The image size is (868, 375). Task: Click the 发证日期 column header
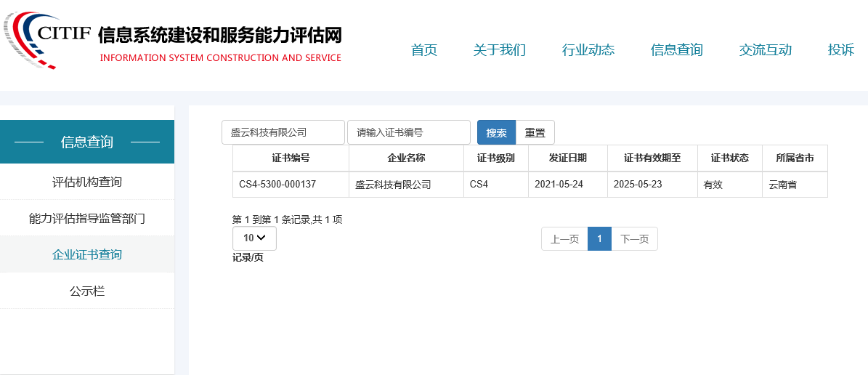click(568, 158)
